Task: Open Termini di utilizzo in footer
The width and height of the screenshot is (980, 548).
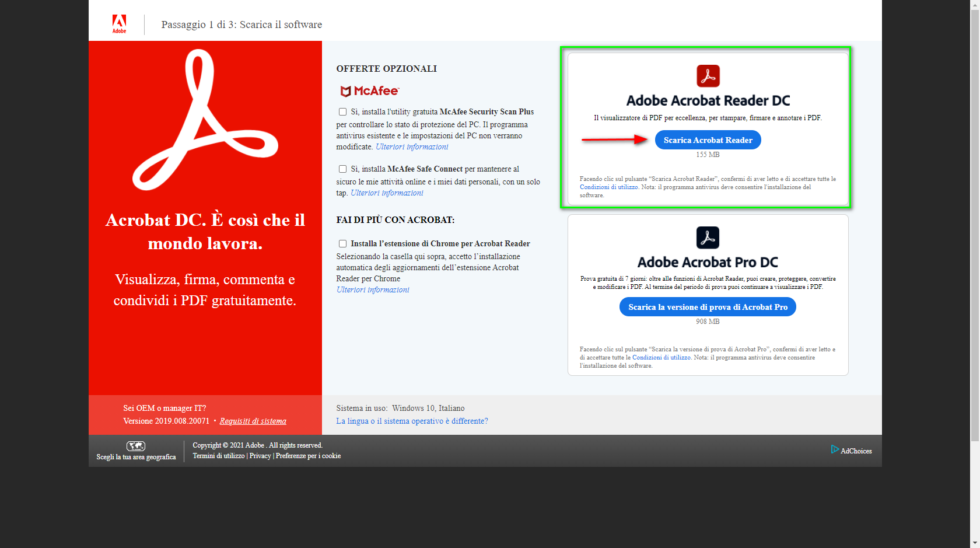Action: pyautogui.click(x=219, y=456)
